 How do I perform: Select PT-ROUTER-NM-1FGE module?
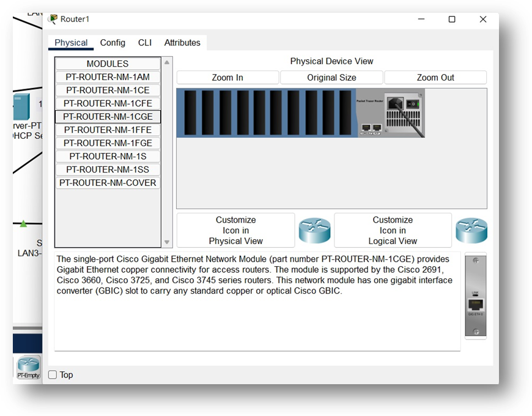pyautogui.click(x=108, y=143)
